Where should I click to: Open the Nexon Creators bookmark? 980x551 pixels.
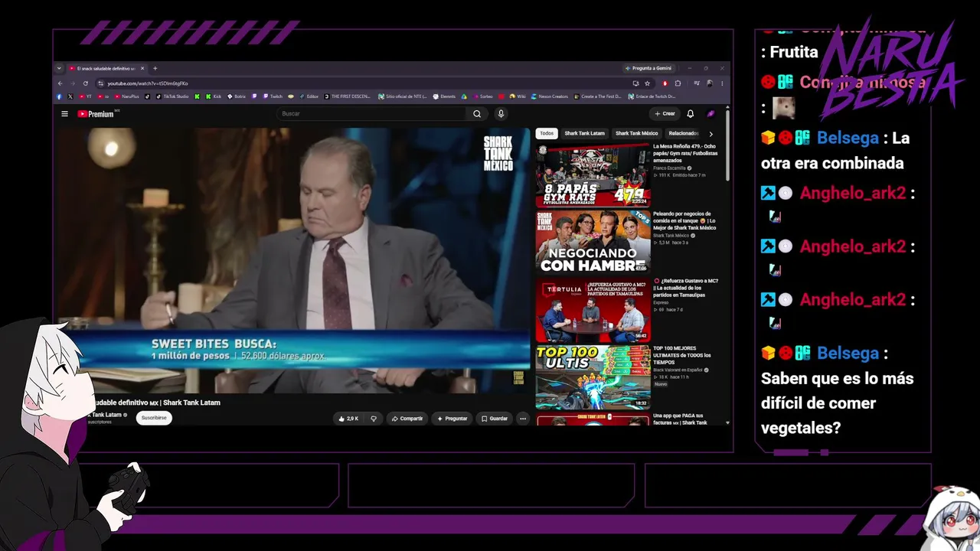pyautogui.click(x=548, y=96)
